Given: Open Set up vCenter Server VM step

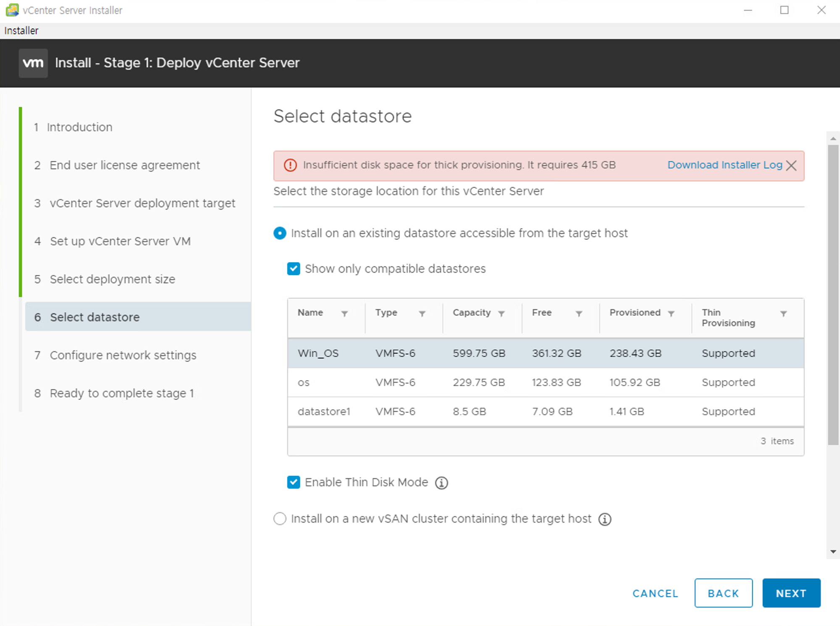Looking at the screenshot, I should tap(120, 241).
